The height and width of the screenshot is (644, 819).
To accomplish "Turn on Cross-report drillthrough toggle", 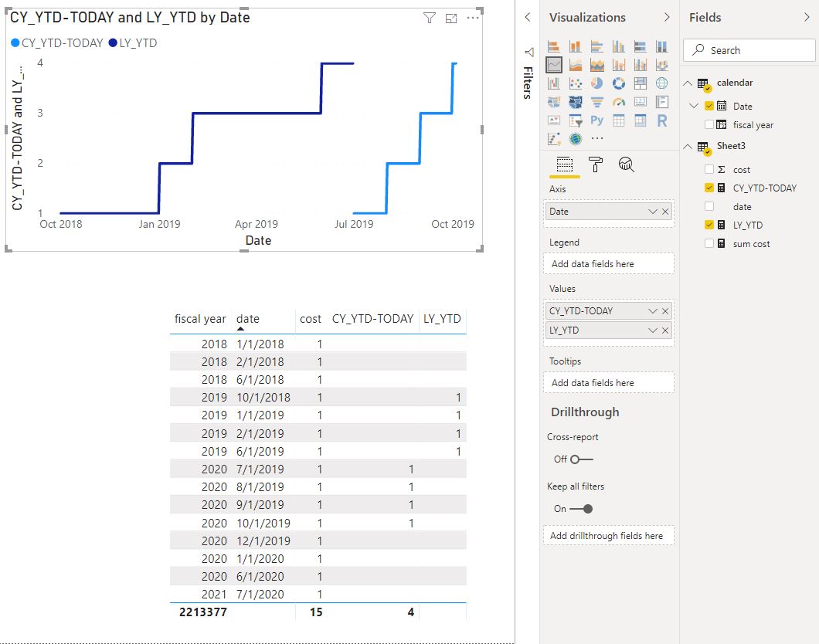I will pyautogui.click(x=581, y=459).
